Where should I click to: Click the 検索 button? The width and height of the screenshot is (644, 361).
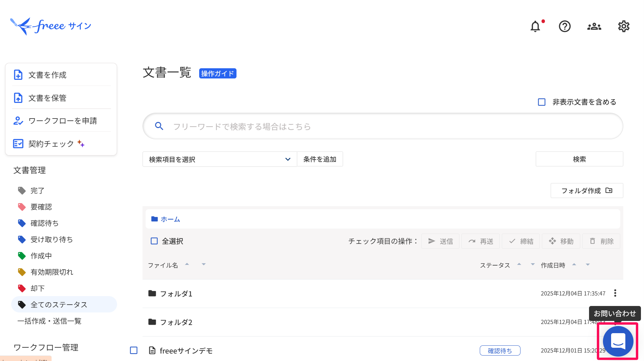pos(579,159)
